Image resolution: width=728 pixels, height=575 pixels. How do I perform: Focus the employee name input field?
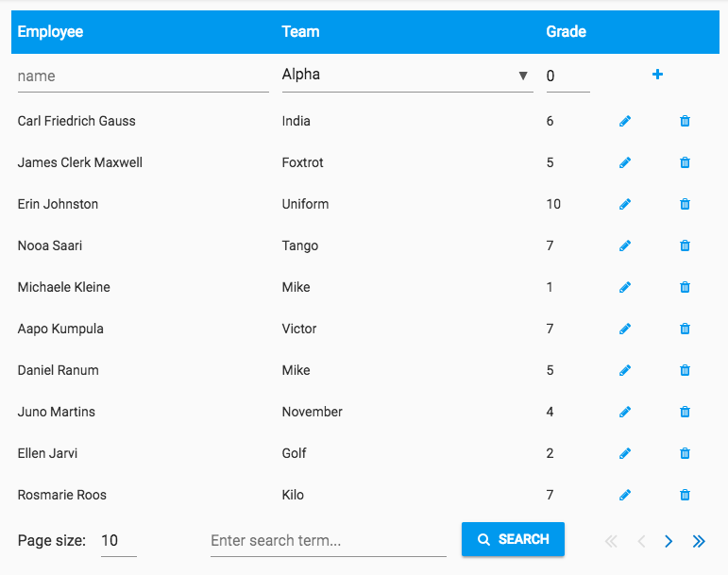coord(143,76)
